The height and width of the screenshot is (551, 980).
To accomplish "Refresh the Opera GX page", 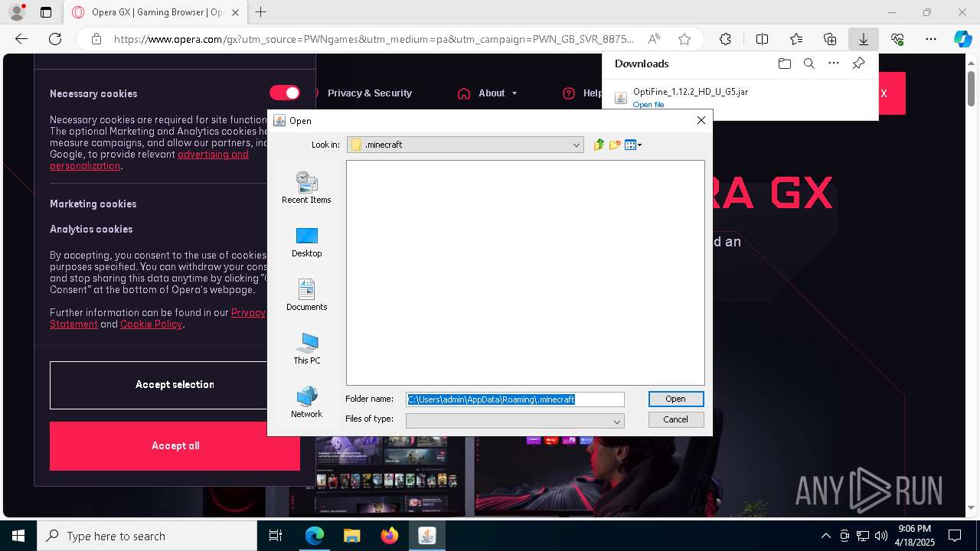I will 55,39.
